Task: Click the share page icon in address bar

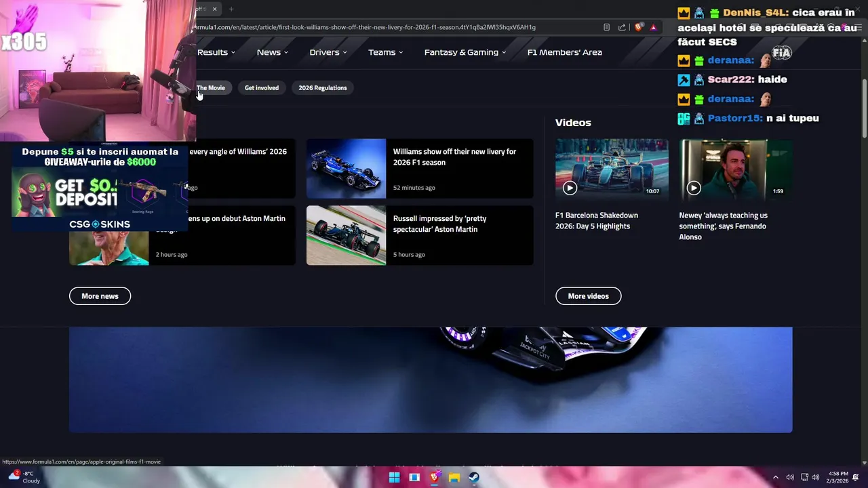Action: [622, 27]
